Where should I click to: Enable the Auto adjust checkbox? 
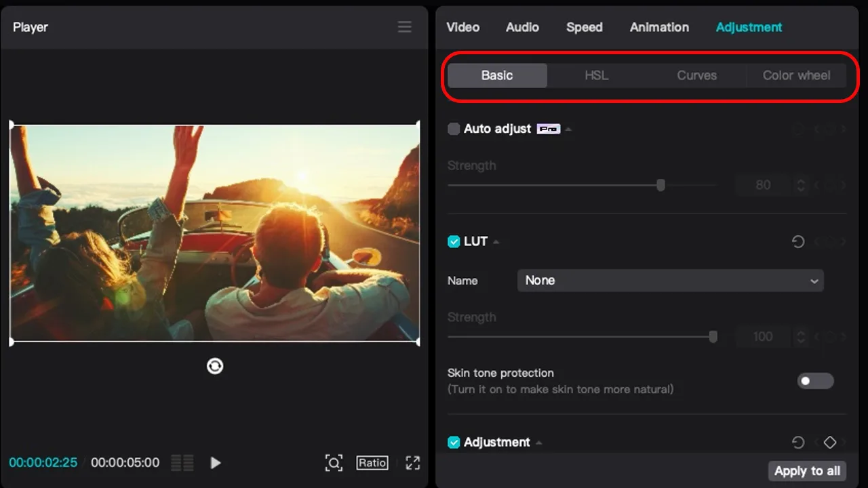click(x=454, y=129)
